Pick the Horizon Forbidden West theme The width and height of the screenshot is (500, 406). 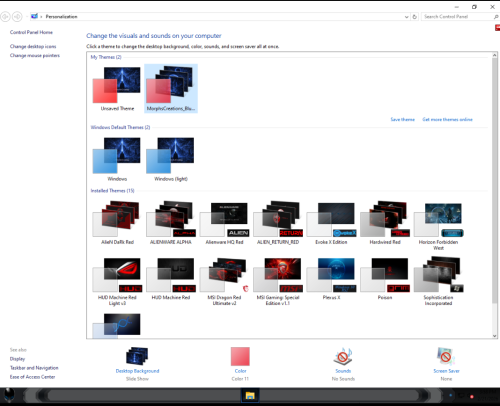point(438,226)
